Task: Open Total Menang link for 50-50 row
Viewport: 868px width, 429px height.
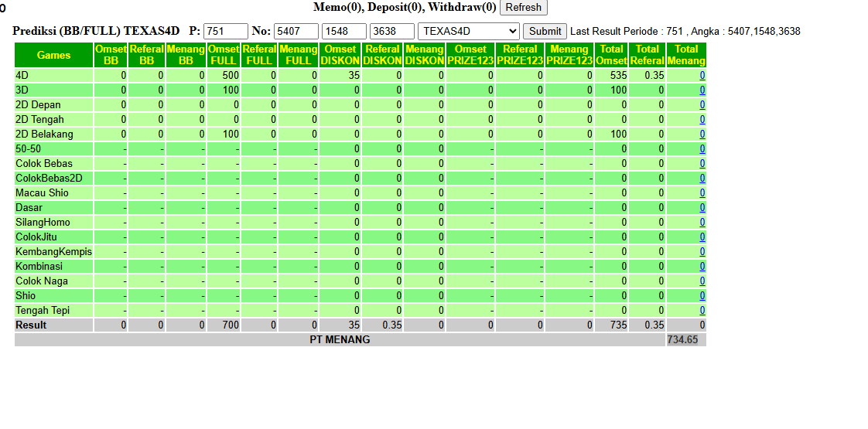Action: click(x=702, y=148)
